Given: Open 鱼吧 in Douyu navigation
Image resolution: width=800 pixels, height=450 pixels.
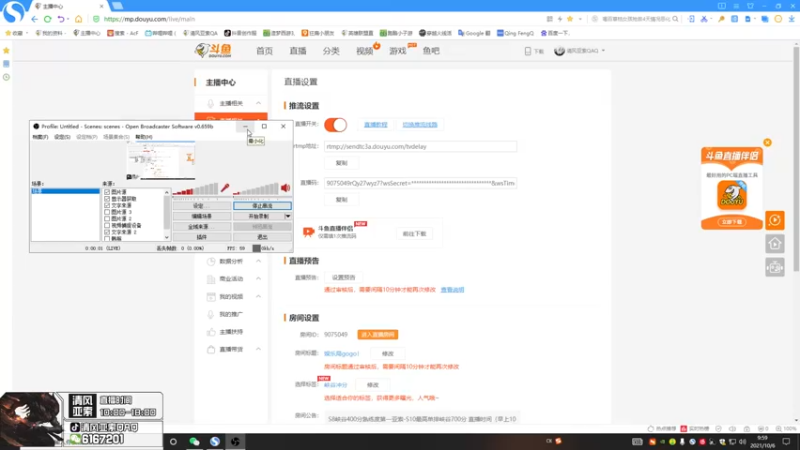Looking at the screenshot, I should point(431,51).
